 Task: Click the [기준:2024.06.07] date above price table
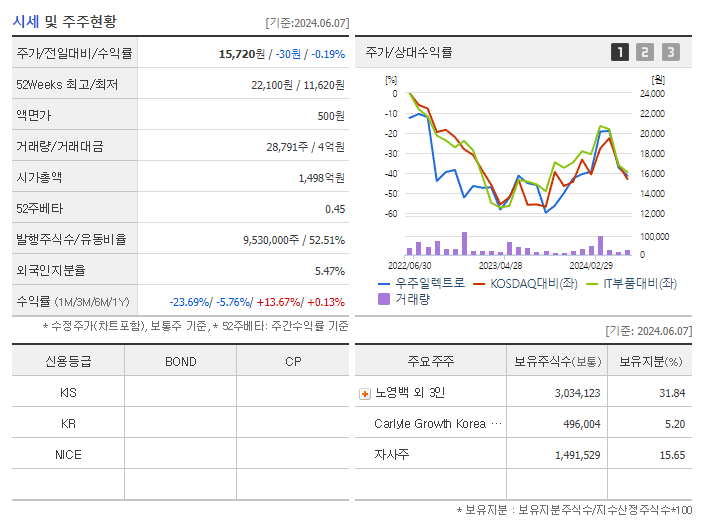tap(307, 23)
